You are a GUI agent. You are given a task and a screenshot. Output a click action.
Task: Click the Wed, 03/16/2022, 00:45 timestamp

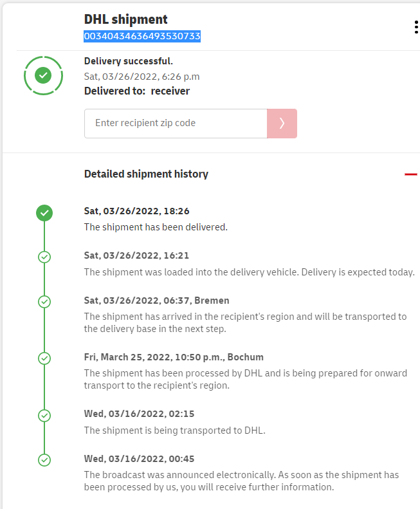pos(139,459)
